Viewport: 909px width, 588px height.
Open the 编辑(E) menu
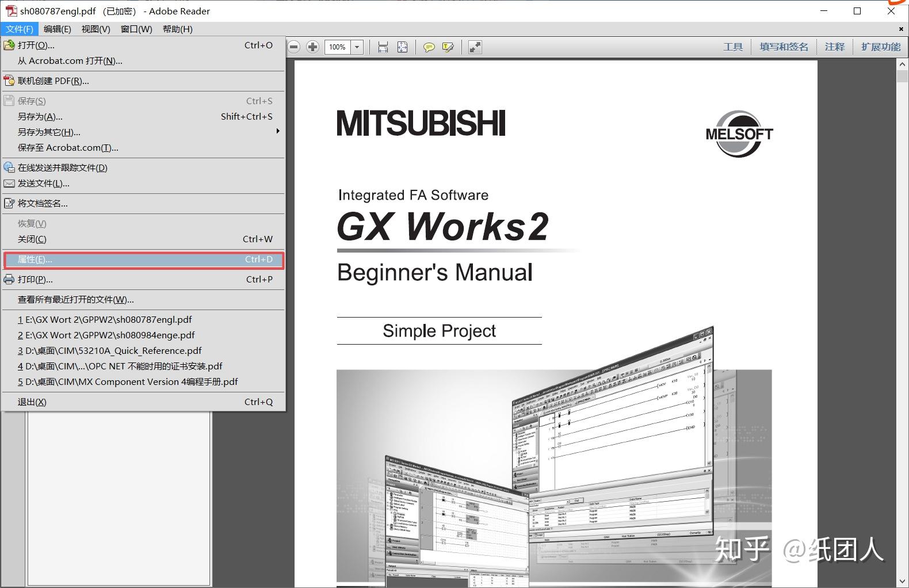[x=58, y=29]
